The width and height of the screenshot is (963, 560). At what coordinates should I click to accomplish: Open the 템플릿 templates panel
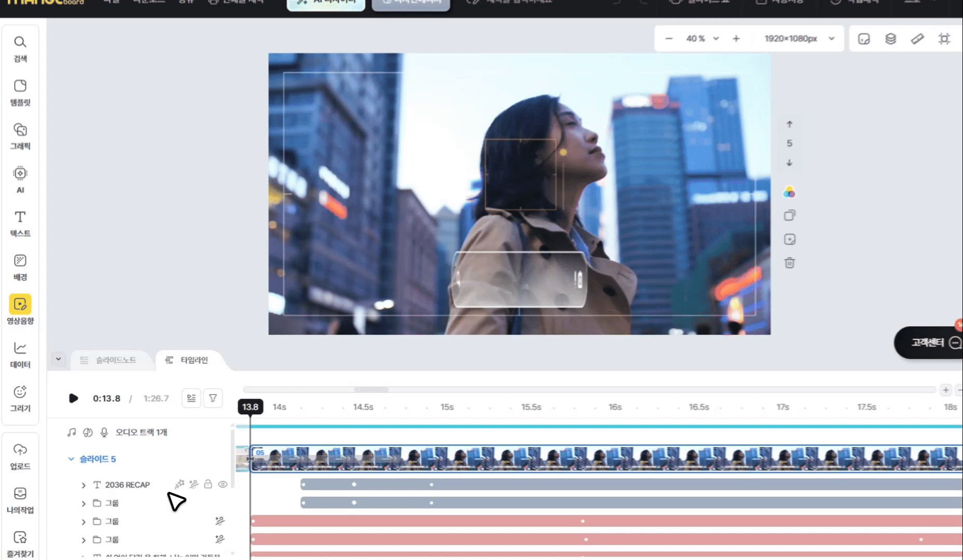pos(20,92)
